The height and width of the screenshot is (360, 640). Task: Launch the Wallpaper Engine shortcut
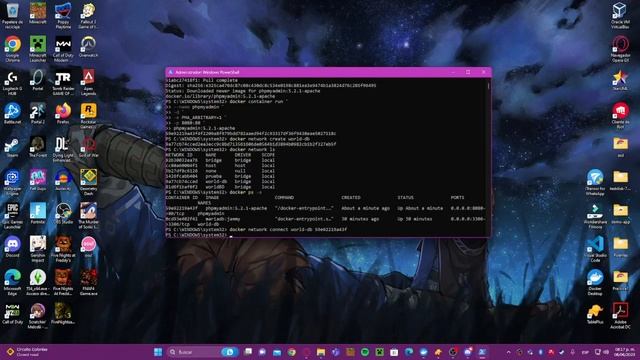(x=13, y=182)
